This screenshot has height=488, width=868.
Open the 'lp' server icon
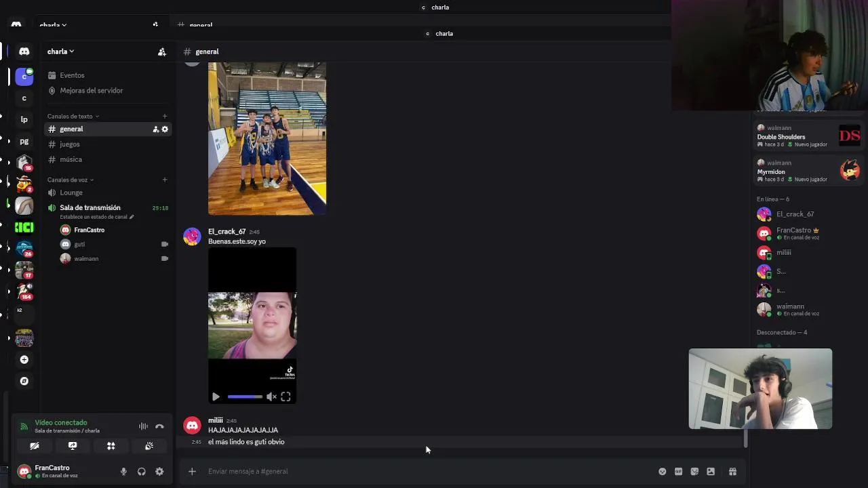click(24, 119)
